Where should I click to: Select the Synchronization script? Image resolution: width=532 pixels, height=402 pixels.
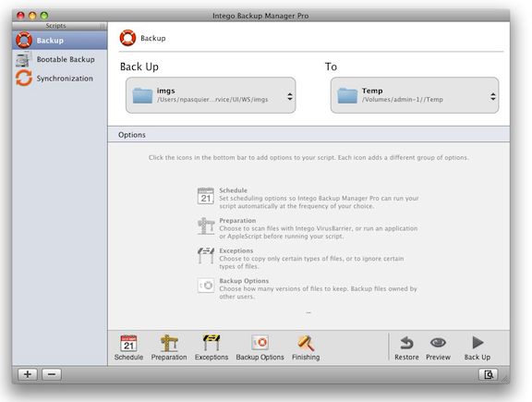[x=60, y=79]
